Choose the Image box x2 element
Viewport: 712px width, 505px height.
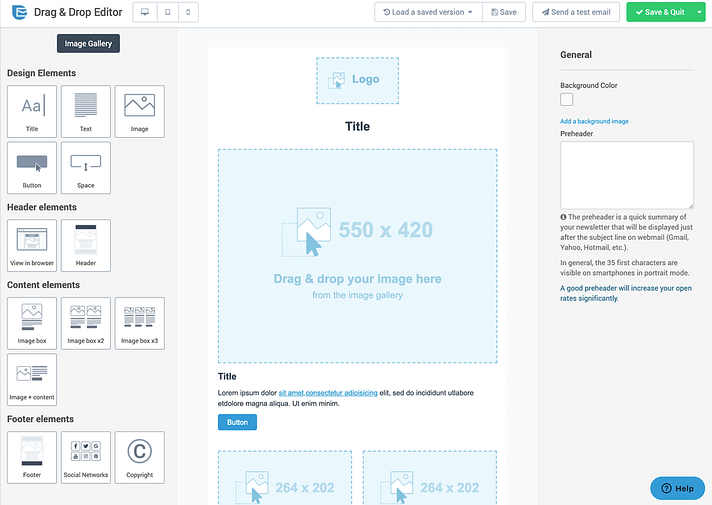click(x=86, y=323)
